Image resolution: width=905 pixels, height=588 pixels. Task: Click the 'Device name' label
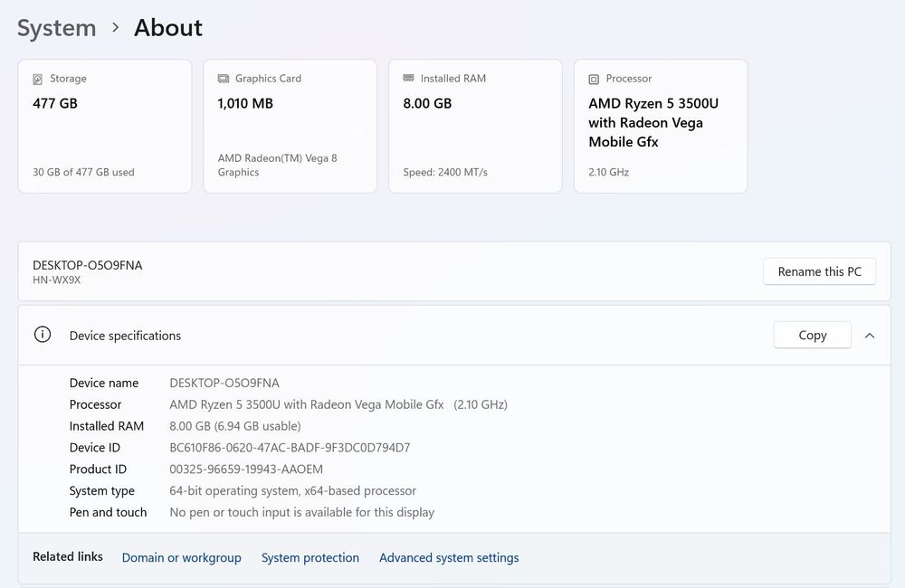[x=104, y=383]
